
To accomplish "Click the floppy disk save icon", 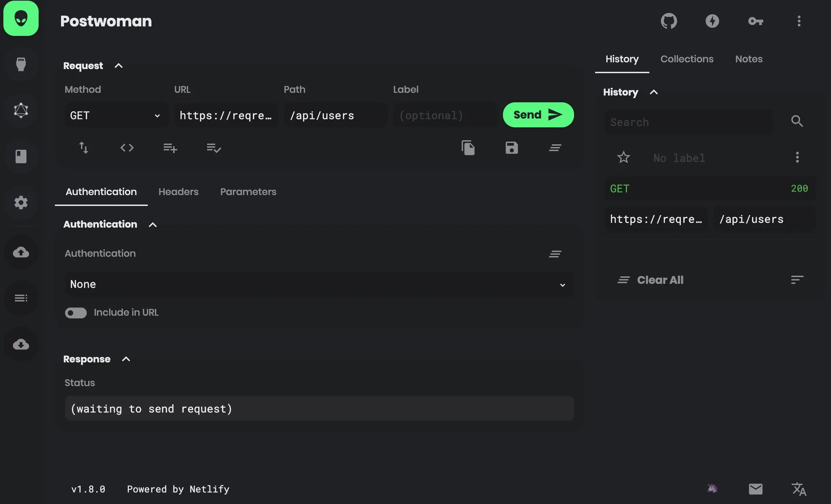I will 512,148.
